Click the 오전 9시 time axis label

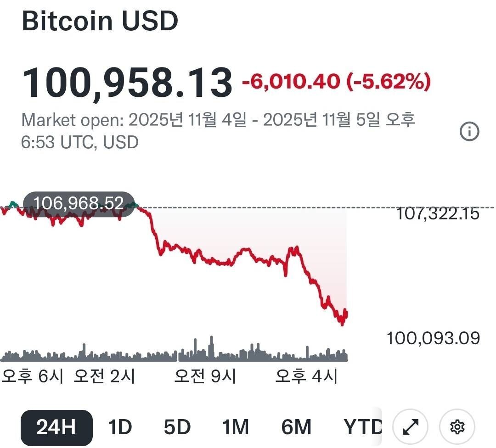tap(205, 376)
